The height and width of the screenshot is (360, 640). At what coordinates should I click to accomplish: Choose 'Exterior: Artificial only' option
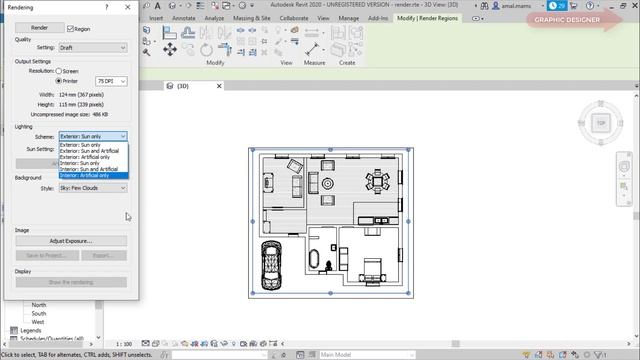point(93,157)
